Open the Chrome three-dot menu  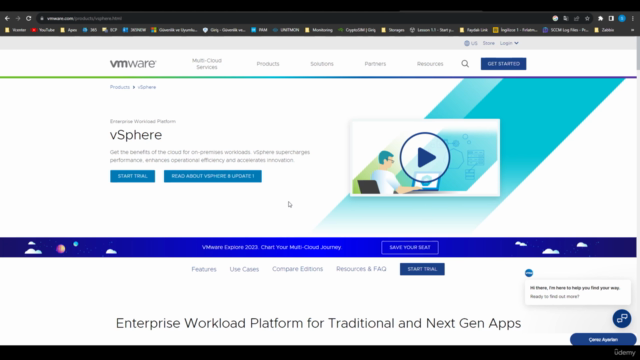click(633, 18)
